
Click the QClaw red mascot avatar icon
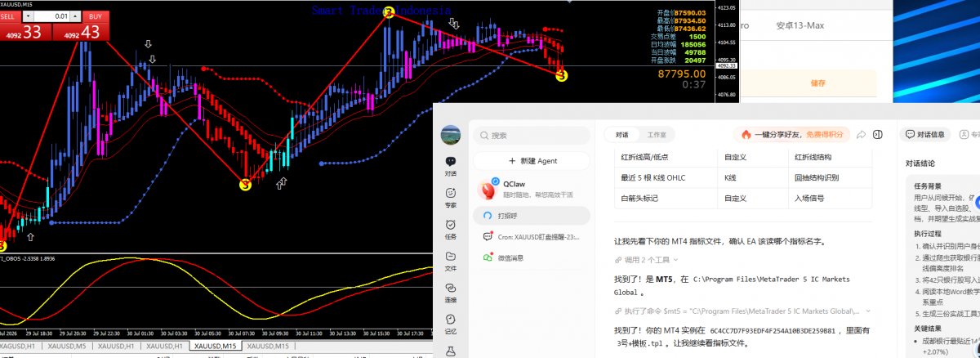[x=488, y=189]
